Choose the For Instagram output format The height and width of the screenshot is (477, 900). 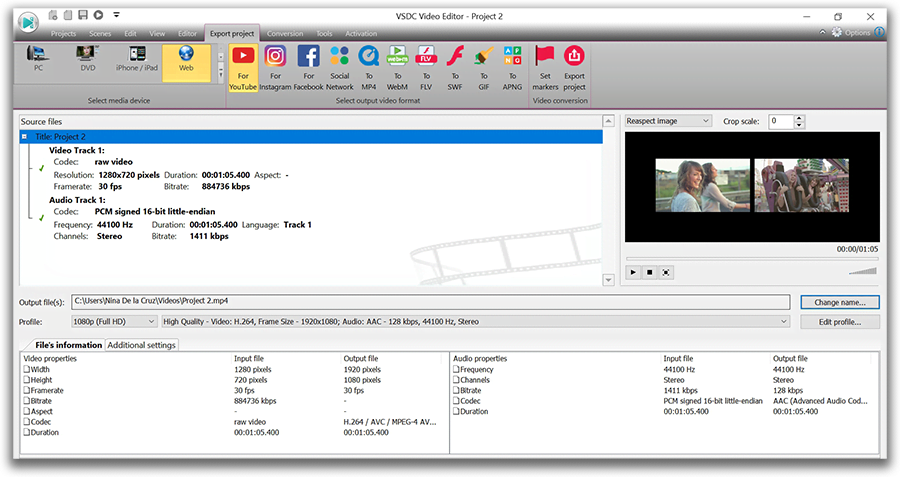pos(276,69)
